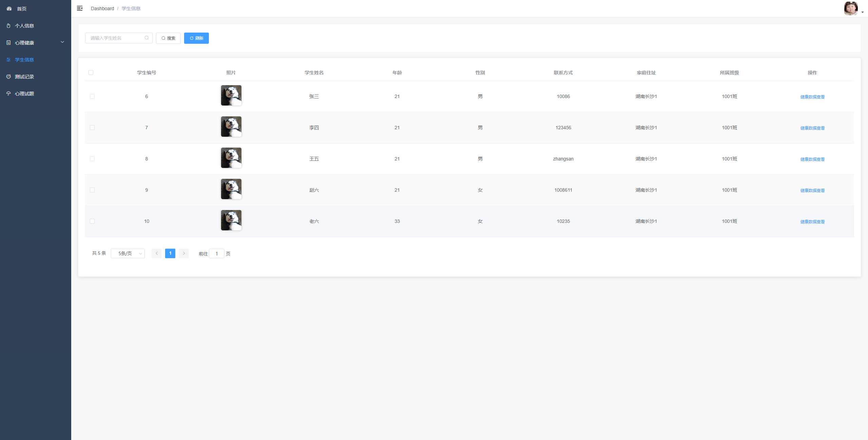This screenshot has width=868, height=440.
Task: Click the photo thumbnail of 王五
Action: [231, 158]
